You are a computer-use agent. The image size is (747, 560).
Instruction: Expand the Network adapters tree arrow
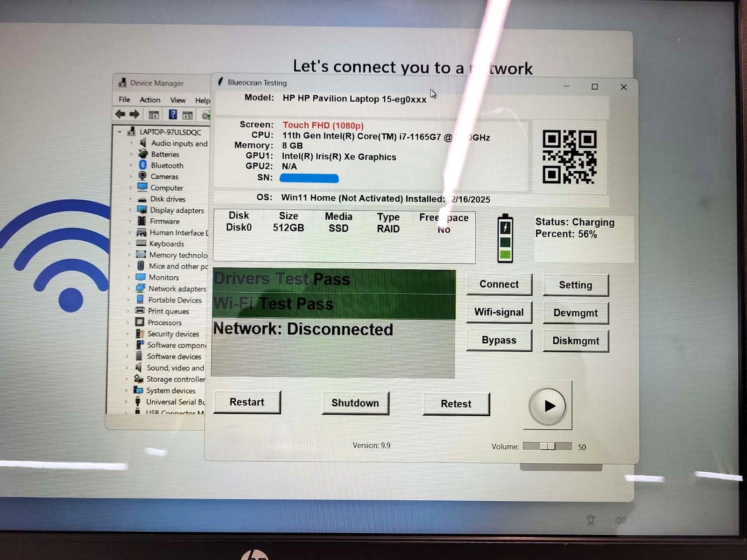[128, 288]
